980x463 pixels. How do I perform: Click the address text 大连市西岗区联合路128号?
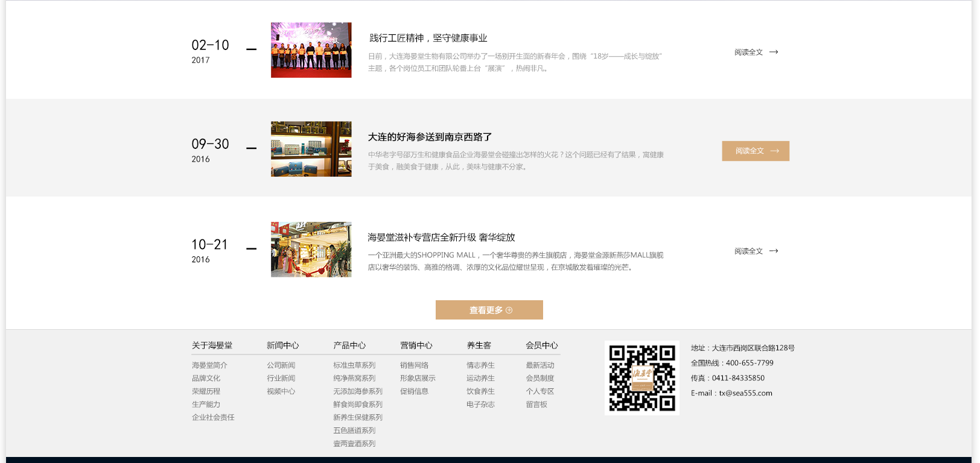pyautogui.click(x=753, y=348)
